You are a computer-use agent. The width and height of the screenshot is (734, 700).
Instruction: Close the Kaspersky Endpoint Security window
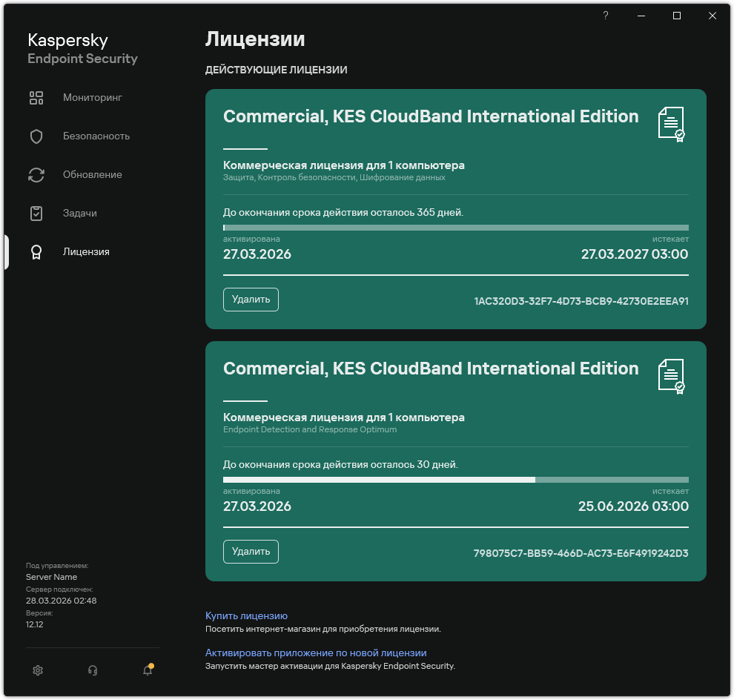coord(712,16)
